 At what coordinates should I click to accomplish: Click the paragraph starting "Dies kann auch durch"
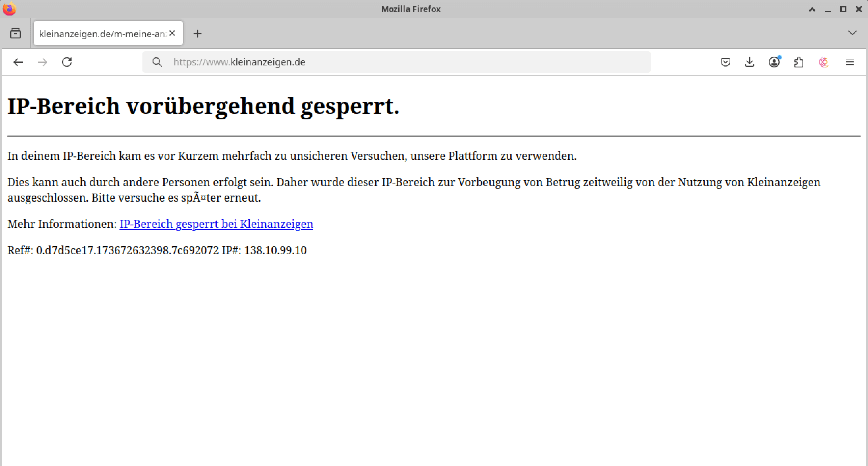(414, 190)
